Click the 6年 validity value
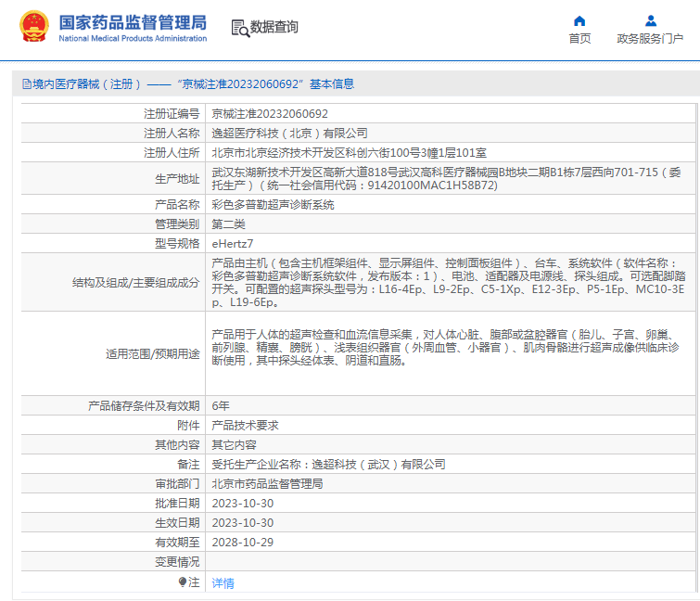 [221, 406]
